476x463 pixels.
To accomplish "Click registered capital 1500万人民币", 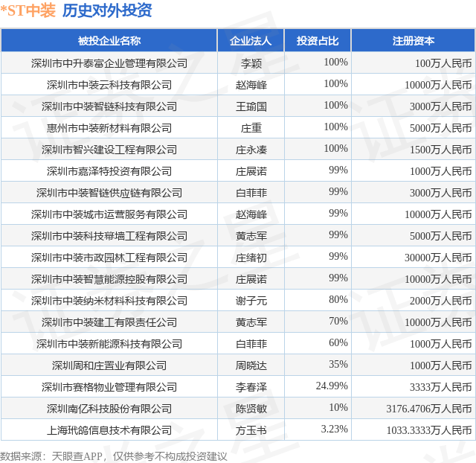I will pos(441,150).
